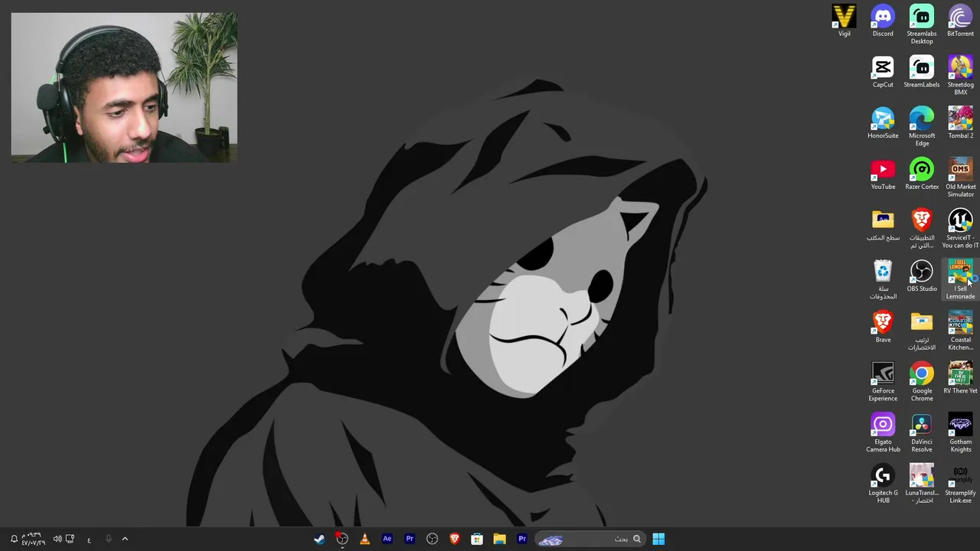Click the RV There Yet game icon
980x551 pixels.
coord(960,379)
